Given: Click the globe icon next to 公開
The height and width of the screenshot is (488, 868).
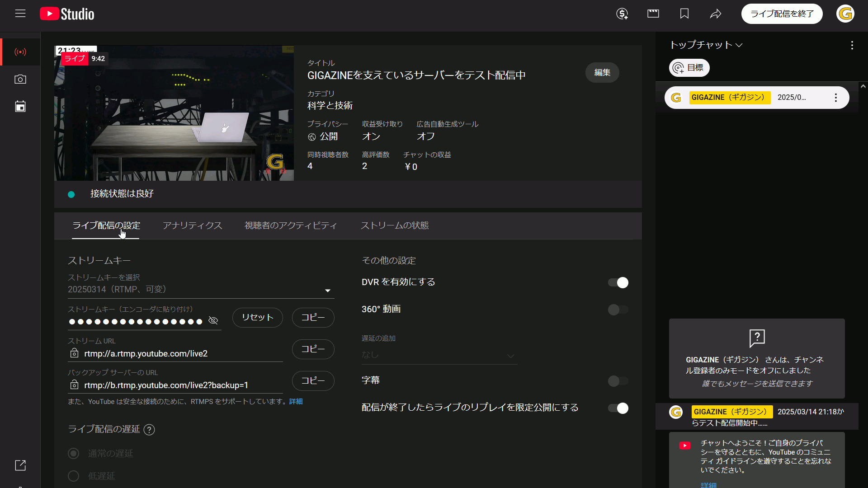Looking at the screenshot, I should click(x=312, y=137).
